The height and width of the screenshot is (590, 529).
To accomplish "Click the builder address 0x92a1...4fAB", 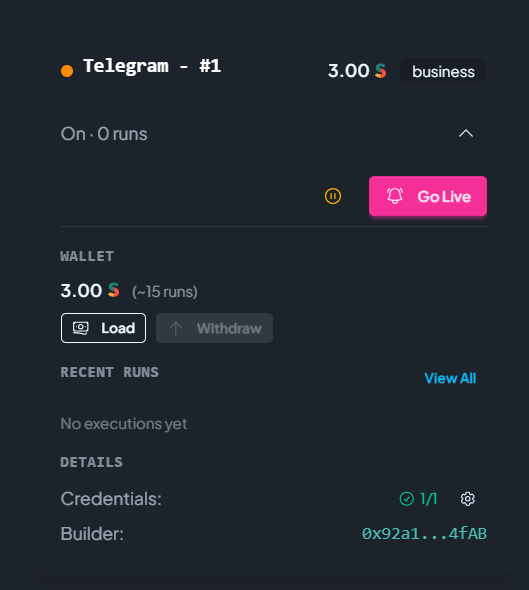I will pyautogui.click(x=424, y=534).
